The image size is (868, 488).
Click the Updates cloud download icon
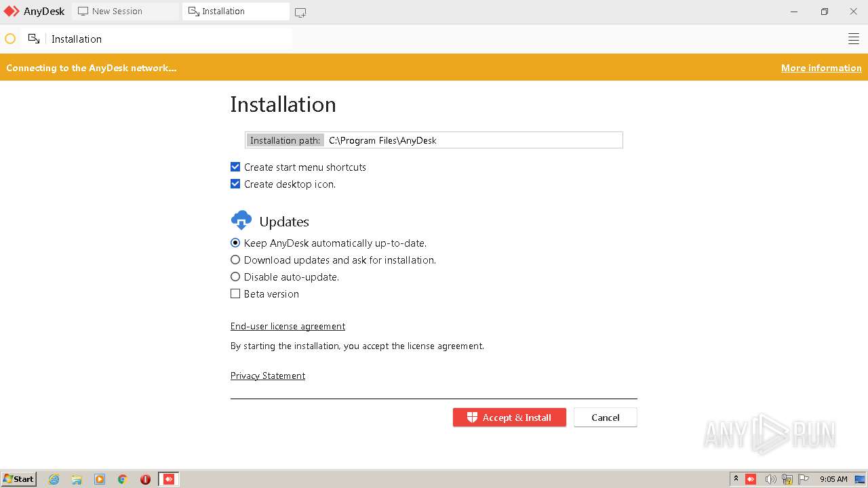241,220
